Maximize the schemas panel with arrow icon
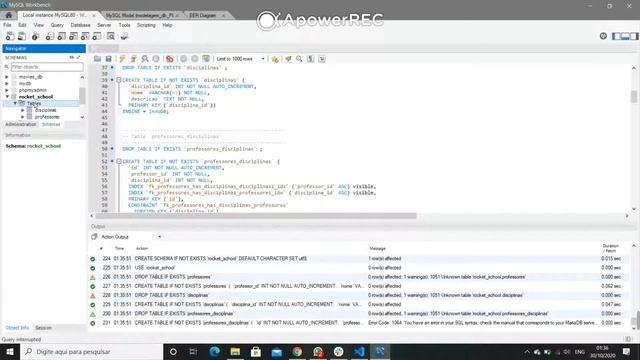This screenshot has height=360, width=640. coord(79,58)
